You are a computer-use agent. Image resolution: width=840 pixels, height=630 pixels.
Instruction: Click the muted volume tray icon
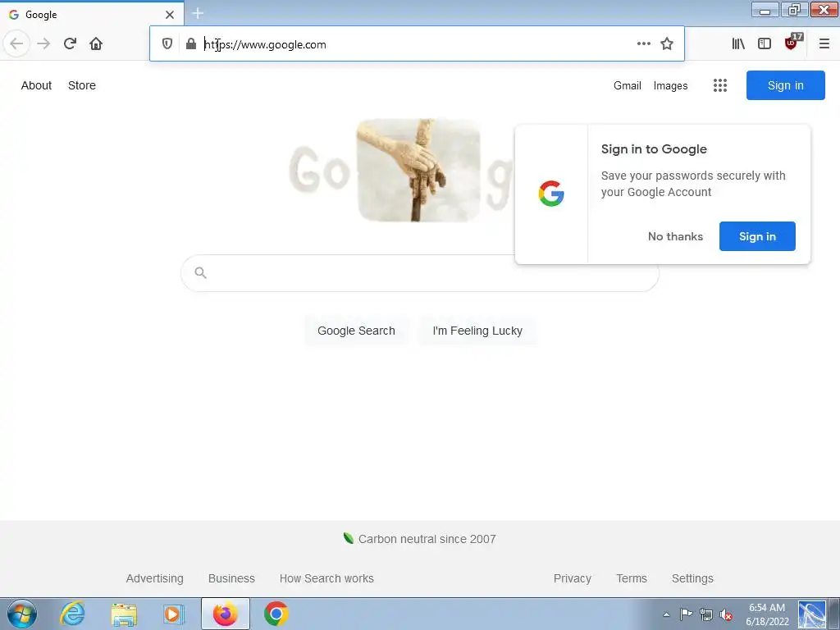(x=727, y=614)
